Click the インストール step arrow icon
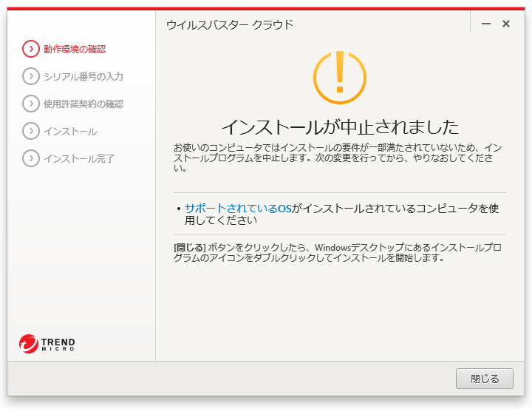 click(31, 131)
